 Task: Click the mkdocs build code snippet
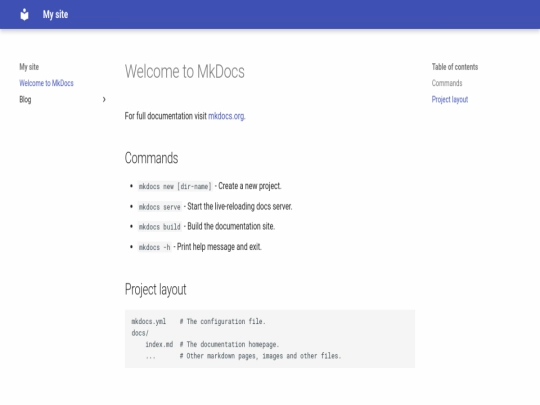click(x=159, y=227)
